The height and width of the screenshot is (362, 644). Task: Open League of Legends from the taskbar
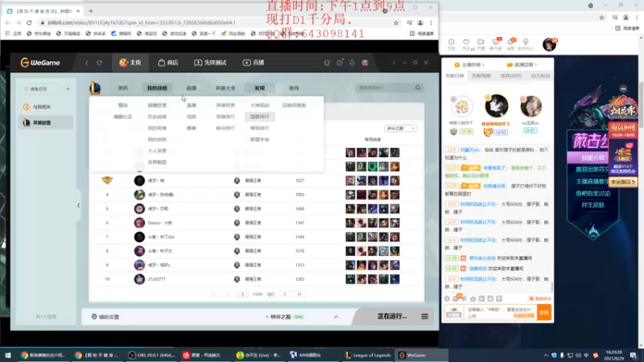368,355
